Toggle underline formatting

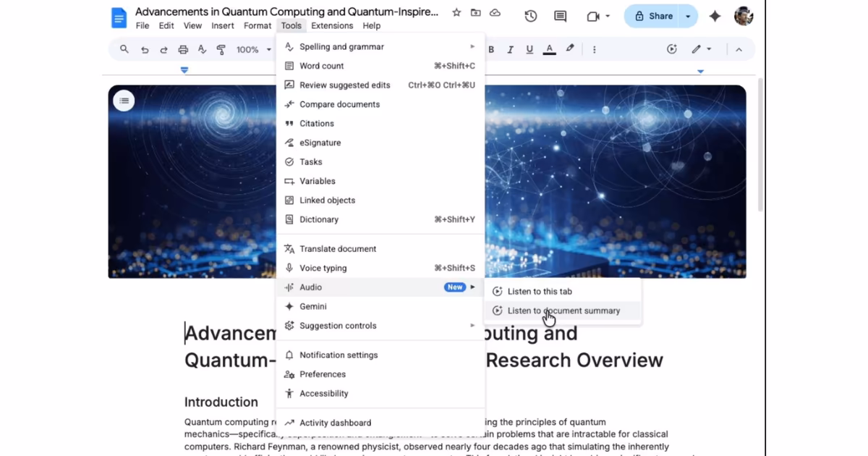[529, 49]
